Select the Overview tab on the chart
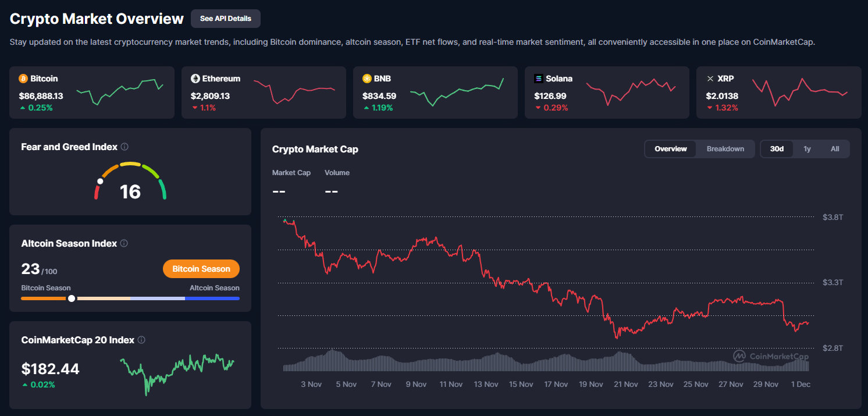Image resolution: width=868 pixels, height=416 pixels. 670,148
